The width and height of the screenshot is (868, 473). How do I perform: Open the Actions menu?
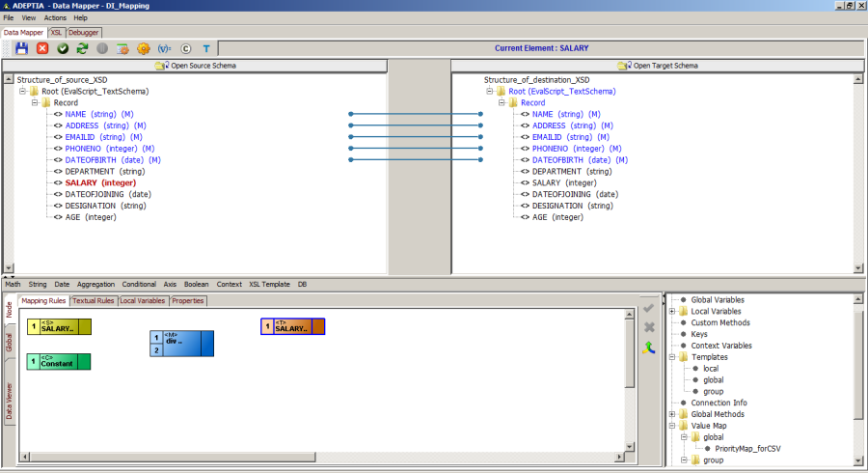(x=55, y=17)
